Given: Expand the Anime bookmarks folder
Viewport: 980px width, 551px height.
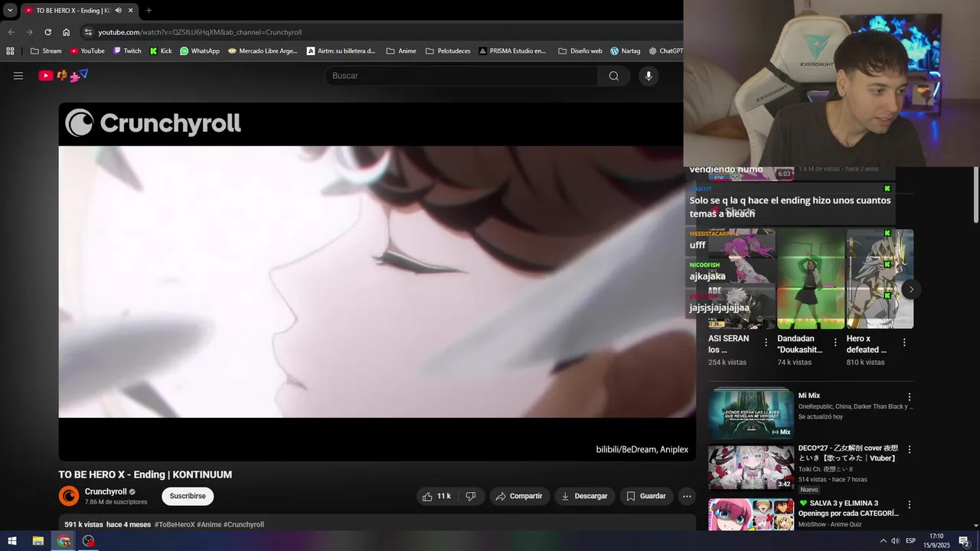Looking at the screenshot, I should pos(401,51).
